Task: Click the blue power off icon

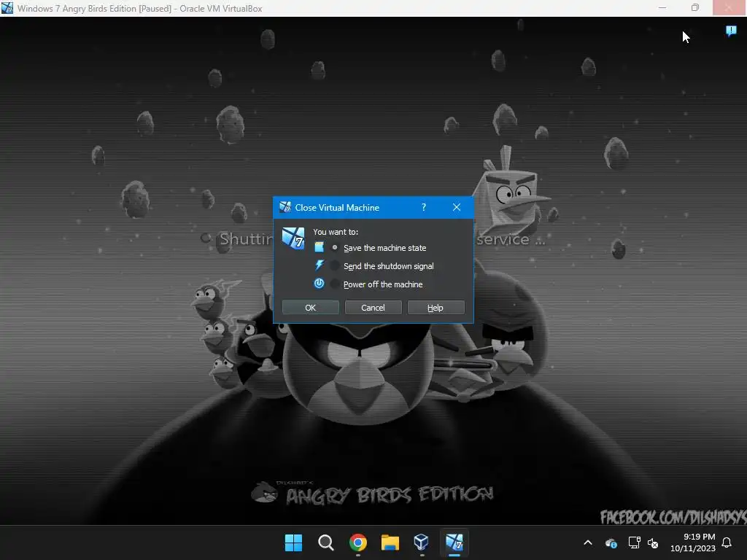Action: pos(320,284)
